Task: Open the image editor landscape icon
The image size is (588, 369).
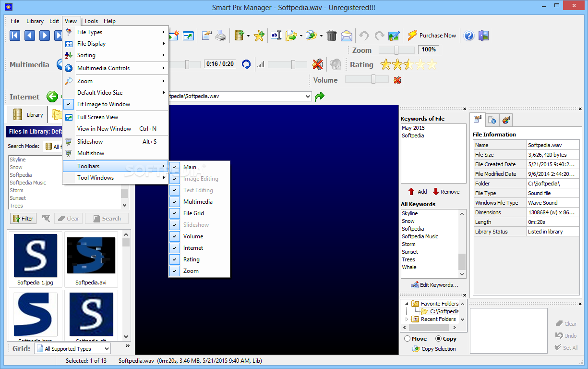Action: coord(394,36)
